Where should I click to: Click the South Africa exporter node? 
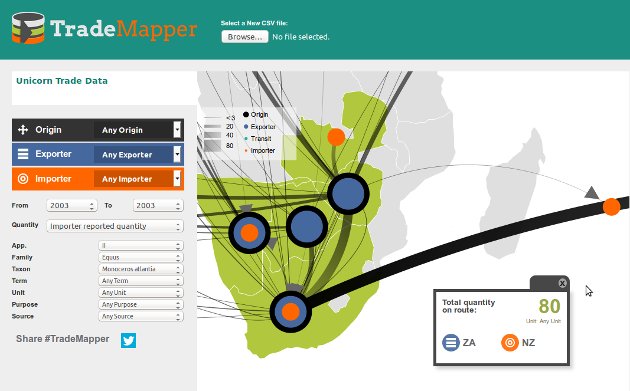290,311
